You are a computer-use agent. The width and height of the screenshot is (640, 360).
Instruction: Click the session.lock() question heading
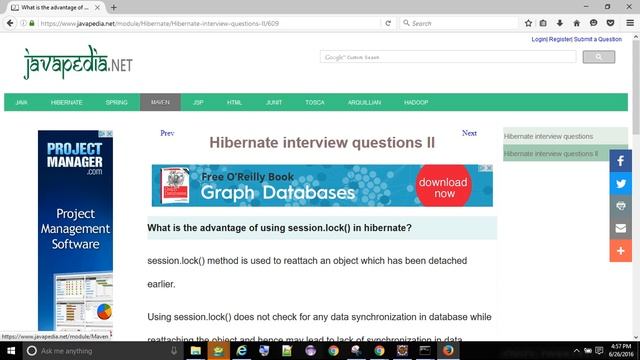coord(280,228)
